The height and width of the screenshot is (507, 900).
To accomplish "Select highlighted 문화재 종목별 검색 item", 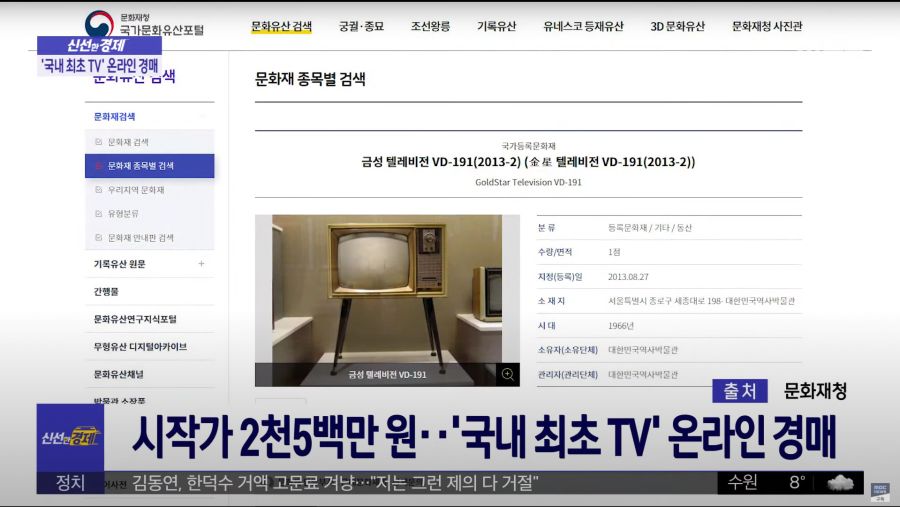I will point(149,166).
